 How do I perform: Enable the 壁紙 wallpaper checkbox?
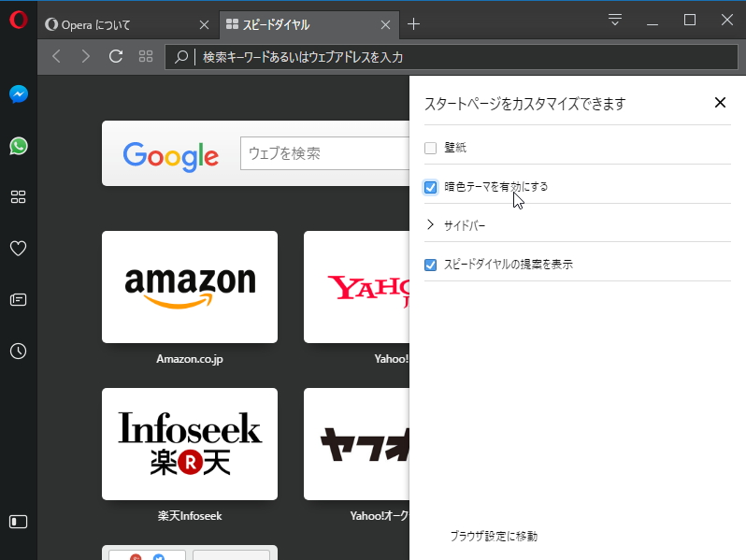tap(430, 148)
